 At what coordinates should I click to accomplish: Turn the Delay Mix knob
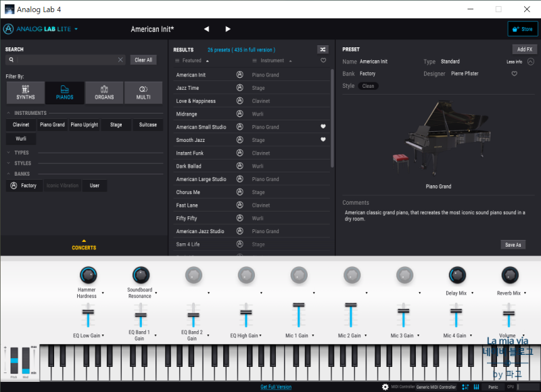point(457,275)
